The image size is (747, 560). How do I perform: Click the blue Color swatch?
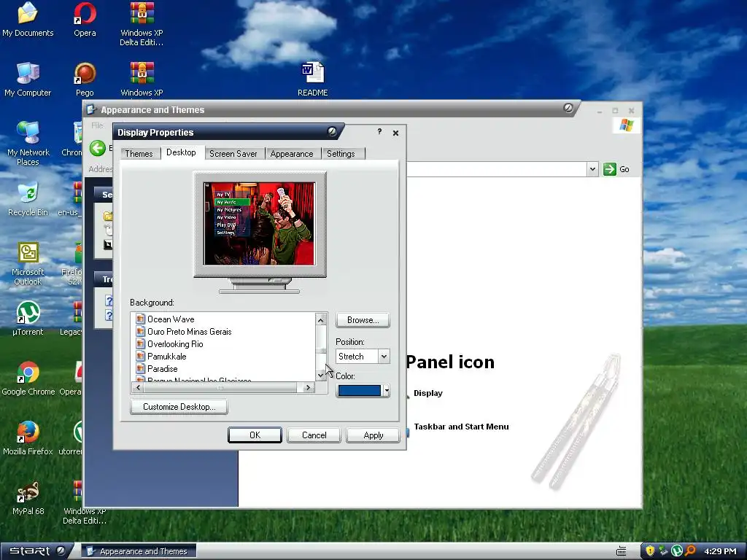[359, 391]
